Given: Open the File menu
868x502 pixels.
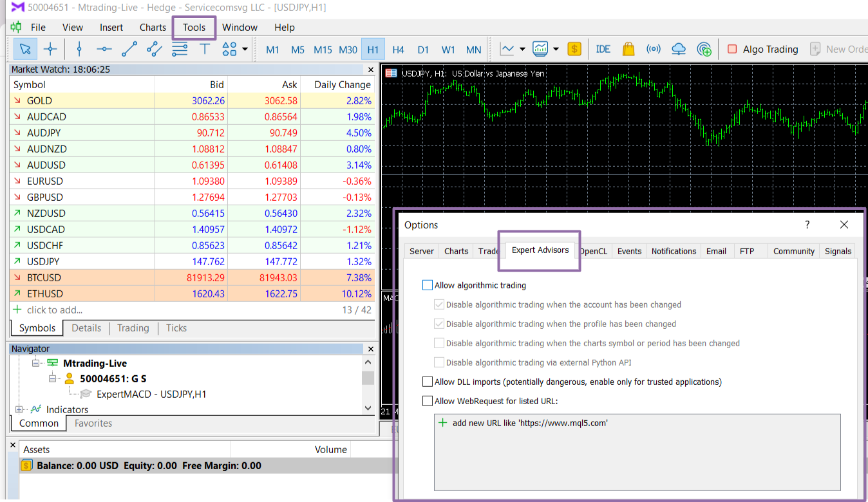Looking at the screenshot, I should (38, 27).
